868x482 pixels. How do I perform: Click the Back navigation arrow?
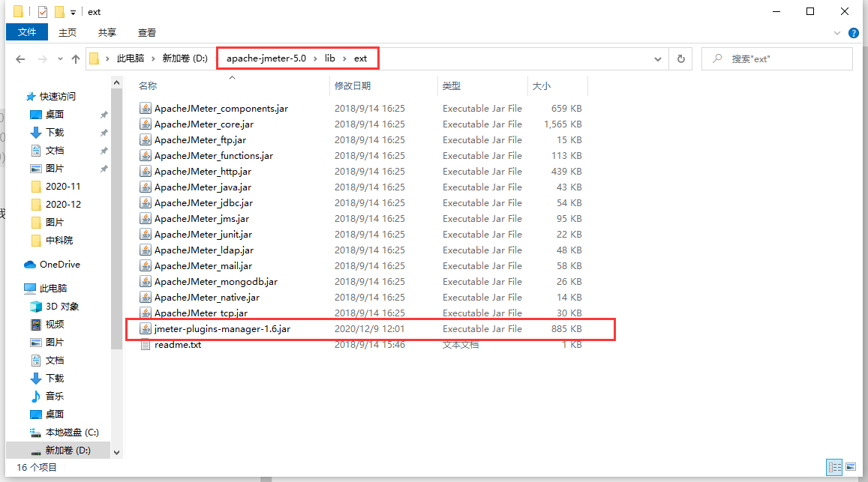click(20, 58)
